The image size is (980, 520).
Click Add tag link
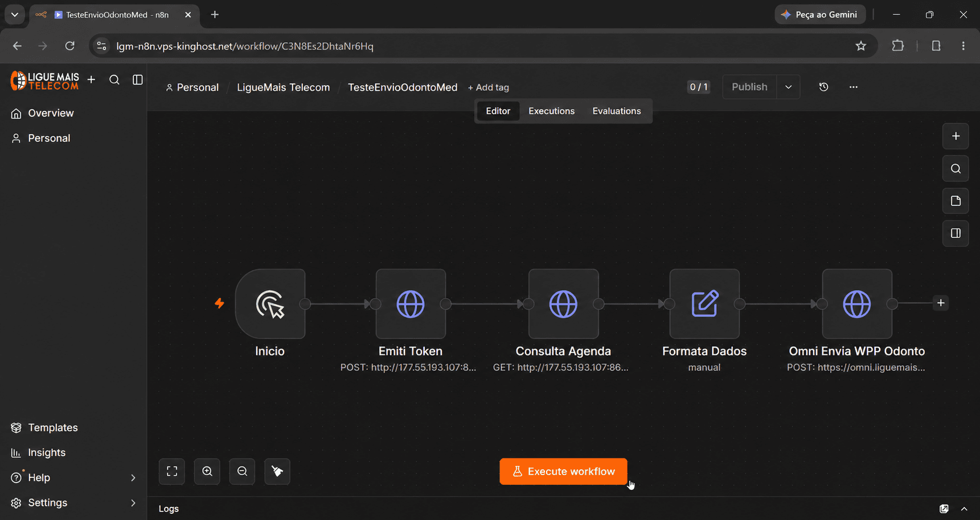[x=489, y=88]
